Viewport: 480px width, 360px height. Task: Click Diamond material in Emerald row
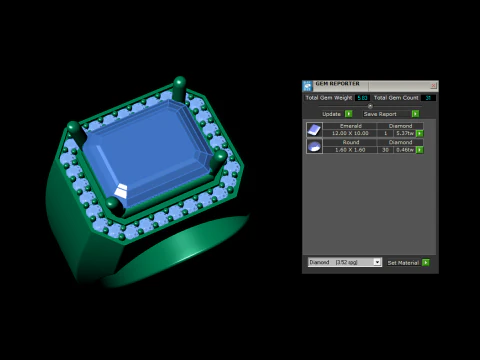pos(400,126)
